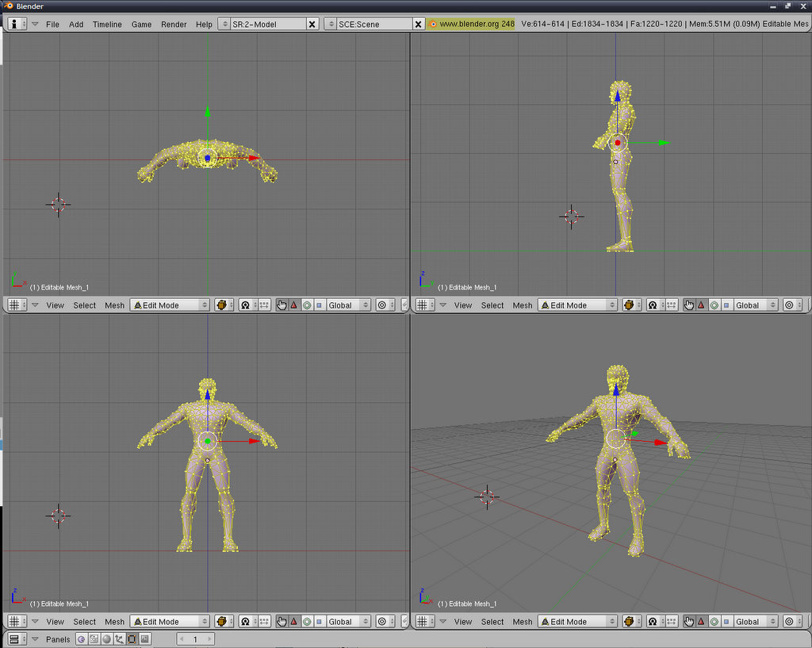Select the Shading context sphere icon
This screenshot has width=812, height=648.
point(106,638)
